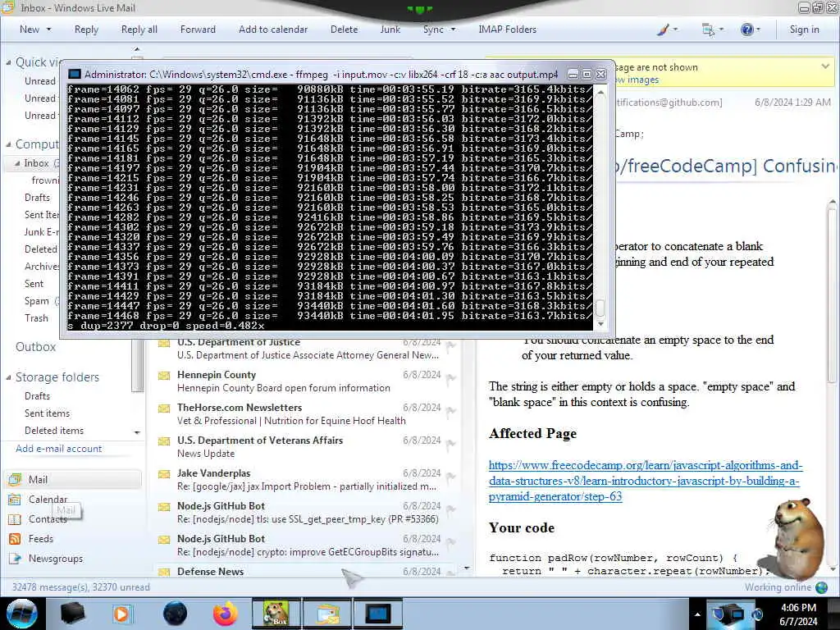
Task: Select the Trash folder
Action: click(36, 318)
